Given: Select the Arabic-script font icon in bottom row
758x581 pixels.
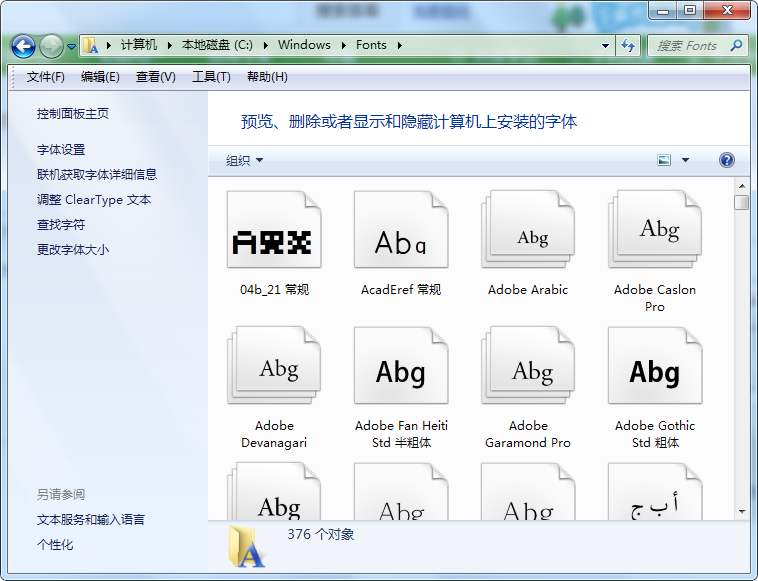Looking at the screenshot, I should coord(655,492).
